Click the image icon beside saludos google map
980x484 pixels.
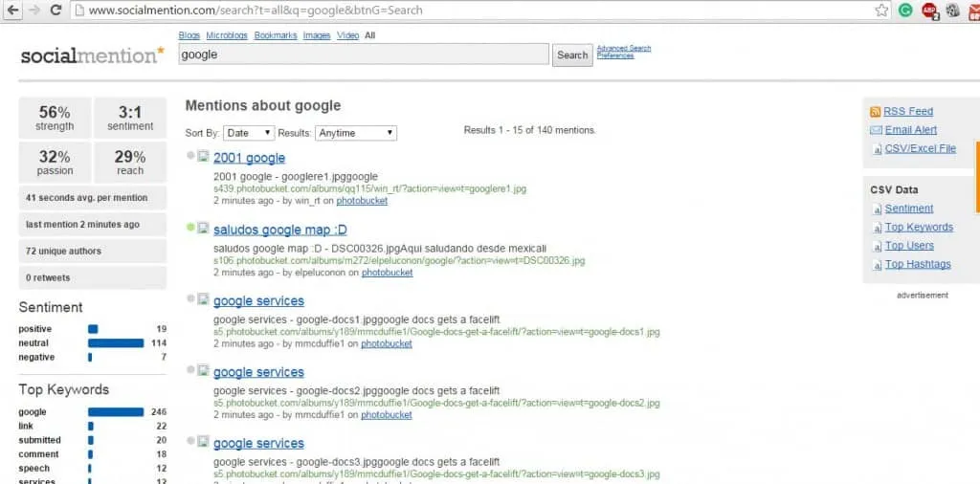click(203, 228)
